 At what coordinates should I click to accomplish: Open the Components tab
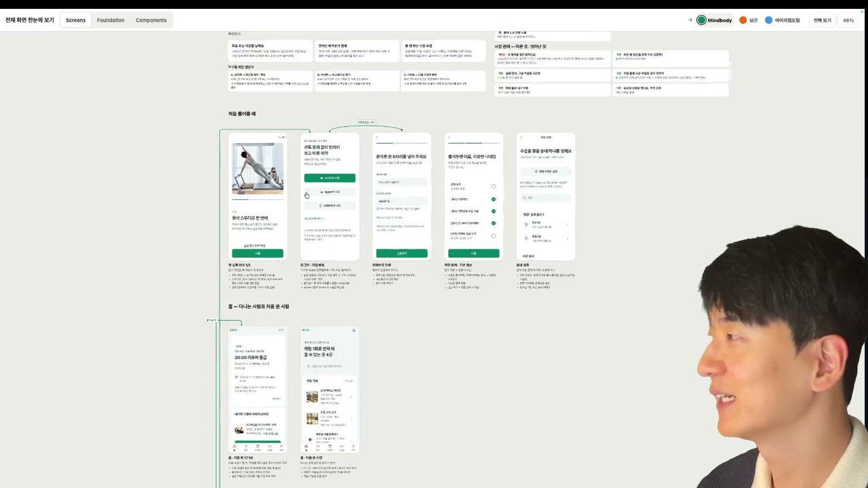click(151, 20)
